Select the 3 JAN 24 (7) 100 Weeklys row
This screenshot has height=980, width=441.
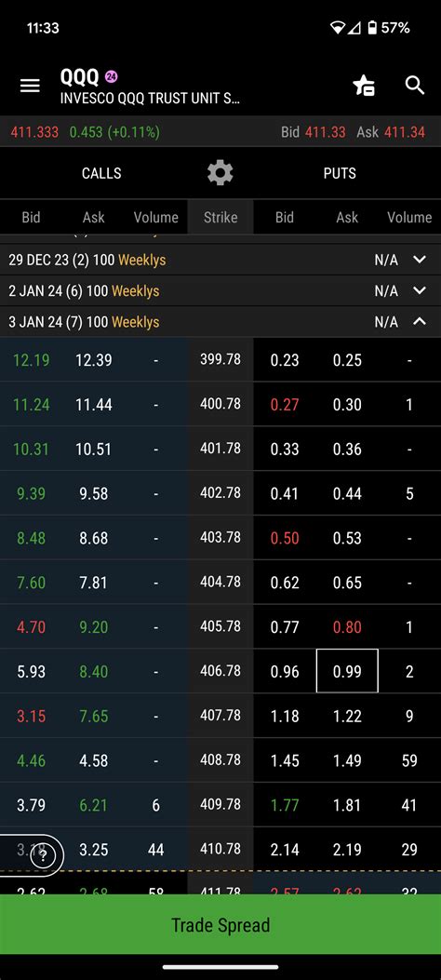pos(220,322)
